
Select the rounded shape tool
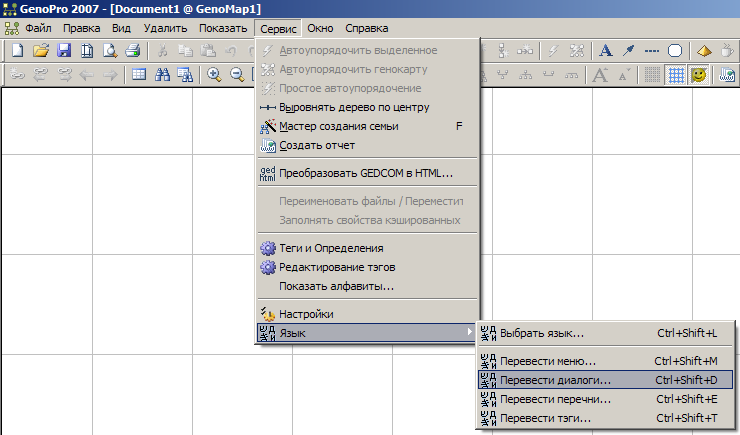point(675,50)
